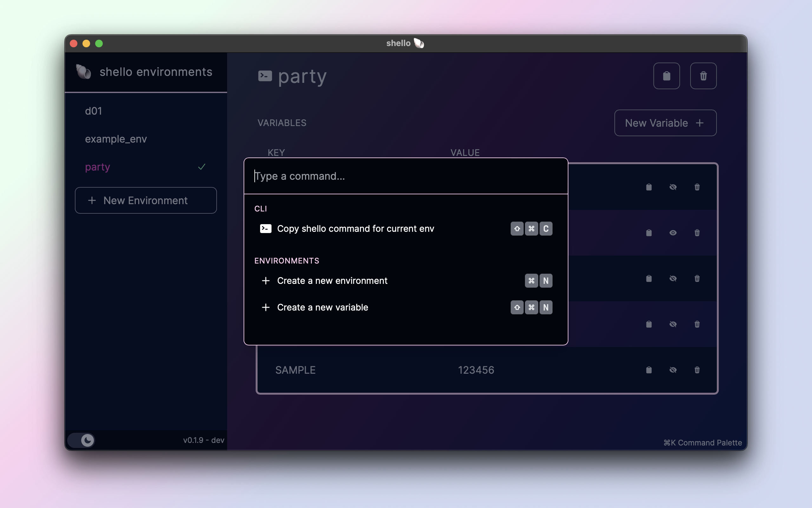The image size is (812, 508).
Task: Delete the party environment with top trash button
Action: pyautogui.click(x=703, y=76)
